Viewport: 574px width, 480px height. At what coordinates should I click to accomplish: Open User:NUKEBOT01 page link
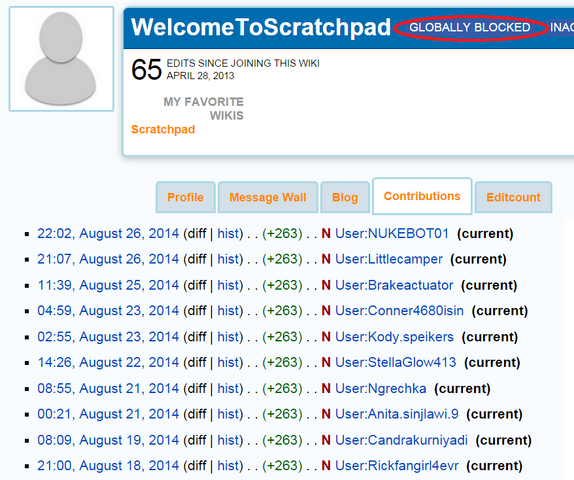pos(392,233)
